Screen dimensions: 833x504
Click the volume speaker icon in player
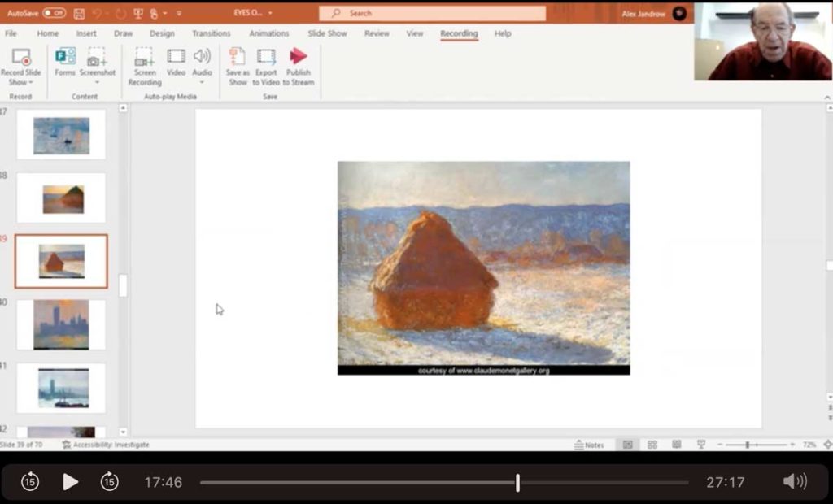coord(795,482)
